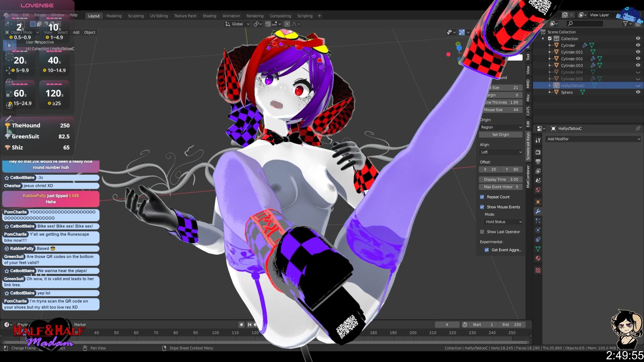644x362 pixels.
Task: Click the Set Origin button
Action: (501, 134)
